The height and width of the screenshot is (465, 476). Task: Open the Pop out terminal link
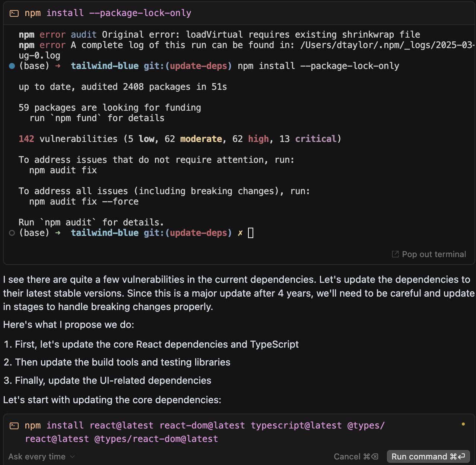pyautogui.click(x=429, y=254)
